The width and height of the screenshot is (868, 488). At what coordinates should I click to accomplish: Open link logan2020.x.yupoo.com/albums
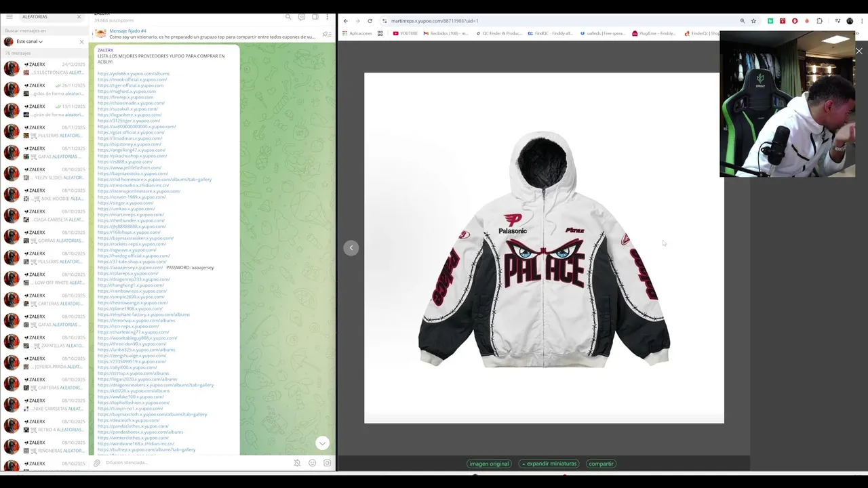137,379
